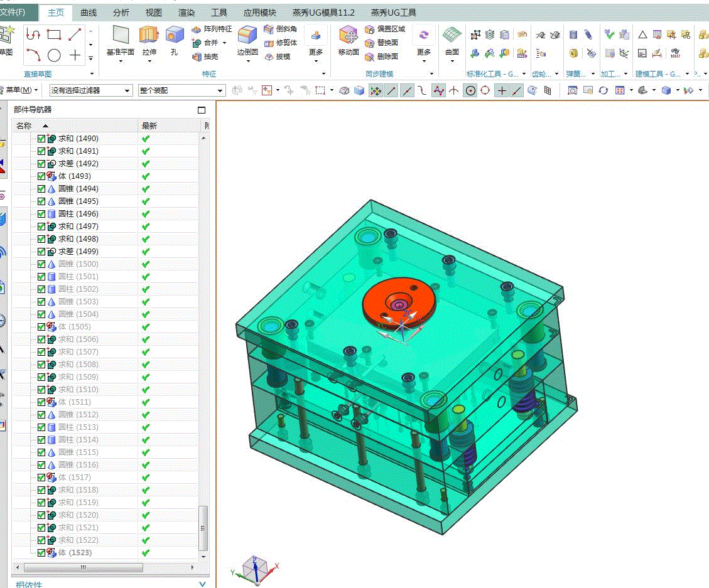Open the 燕秀UG模具11.2 tab
709x588 pixels.
click(x=323, y=13)
